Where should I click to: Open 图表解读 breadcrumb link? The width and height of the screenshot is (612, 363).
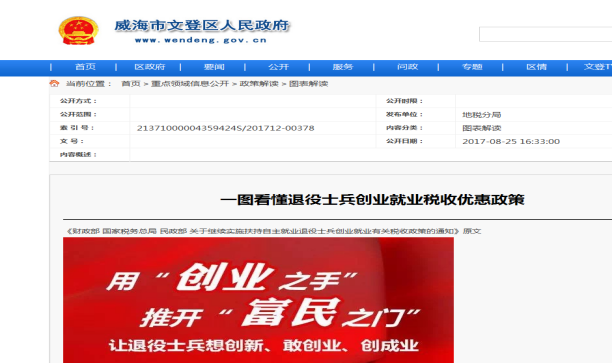tap(308, 84)
